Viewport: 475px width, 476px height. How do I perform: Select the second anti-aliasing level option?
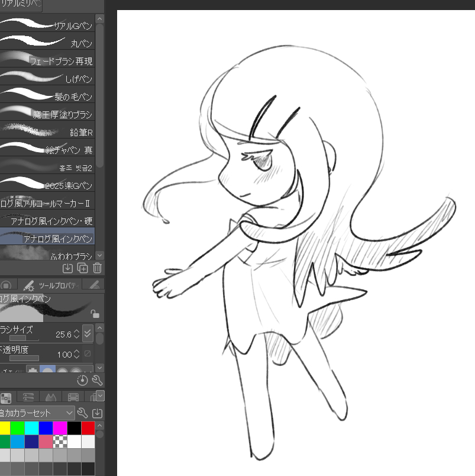(x=47, y=372)
